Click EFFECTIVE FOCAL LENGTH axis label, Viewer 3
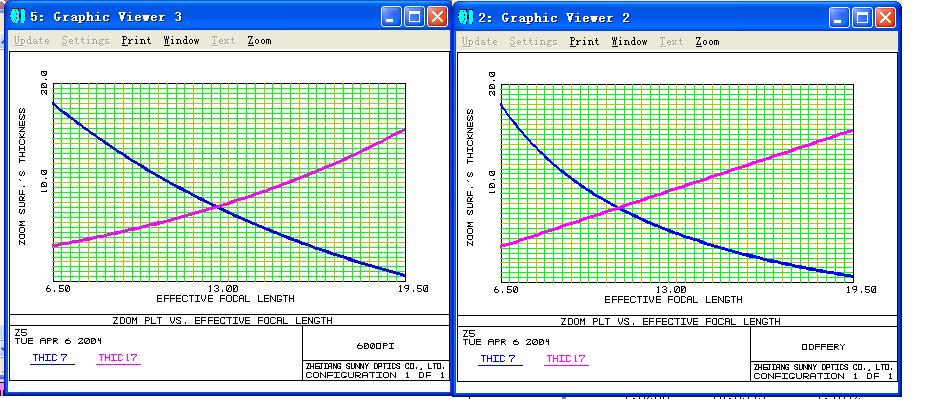 click(x=225, y=298)
